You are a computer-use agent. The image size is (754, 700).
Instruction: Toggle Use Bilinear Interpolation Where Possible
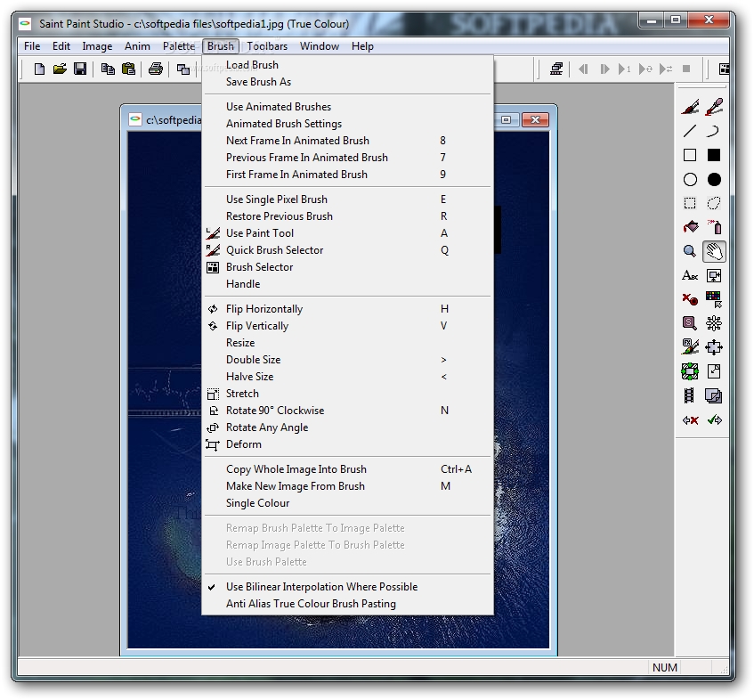(347, 587)
